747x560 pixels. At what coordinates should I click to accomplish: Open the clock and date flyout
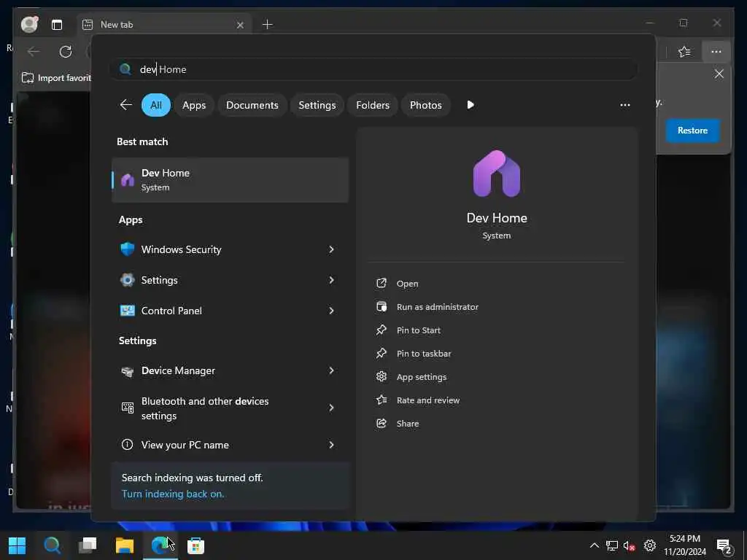coord(684,545)
